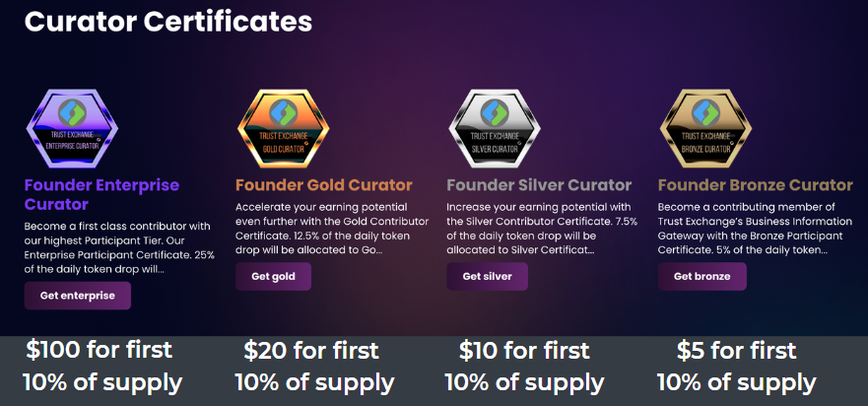Open the Founder Silver Curator title
868x406 pixels.
tap(539, 185)
